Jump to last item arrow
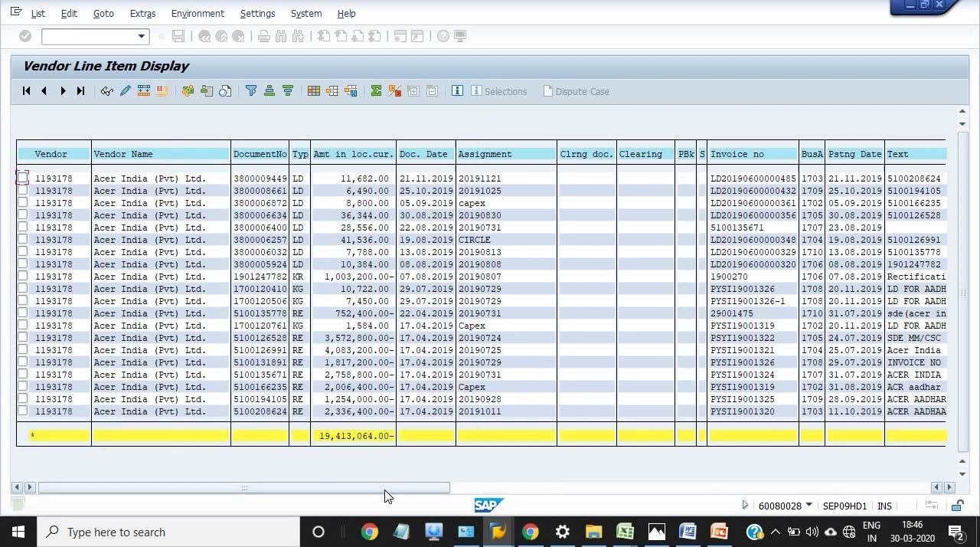This screenshot has width=980, height=547. tap(80, 91)
